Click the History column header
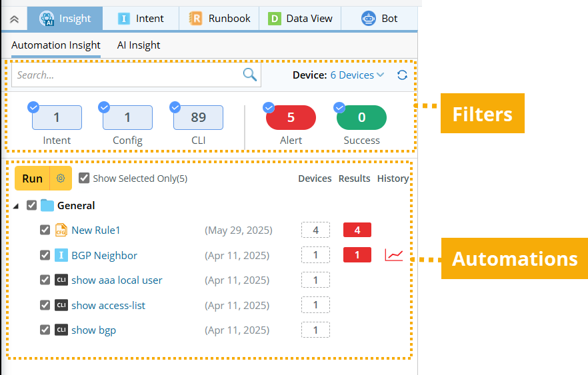588x375 pixels. 393,179
